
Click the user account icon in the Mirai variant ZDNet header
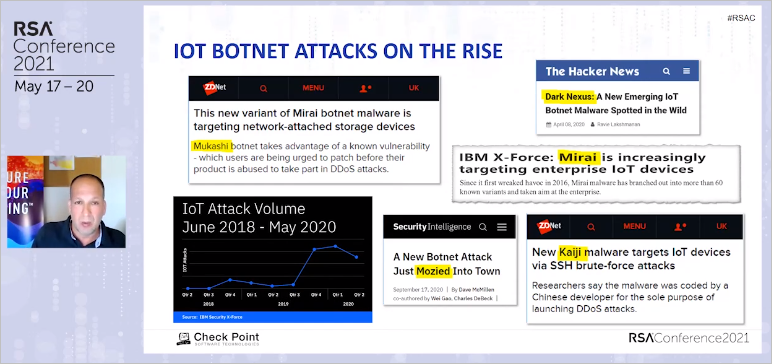365,89
